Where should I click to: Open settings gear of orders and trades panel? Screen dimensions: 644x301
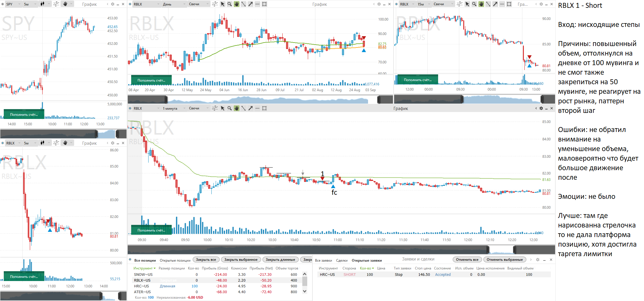tap(538, 260)
